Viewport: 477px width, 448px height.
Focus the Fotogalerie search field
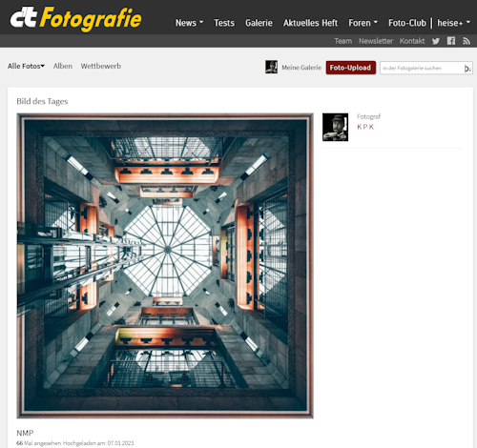click(x=422, y=69)
